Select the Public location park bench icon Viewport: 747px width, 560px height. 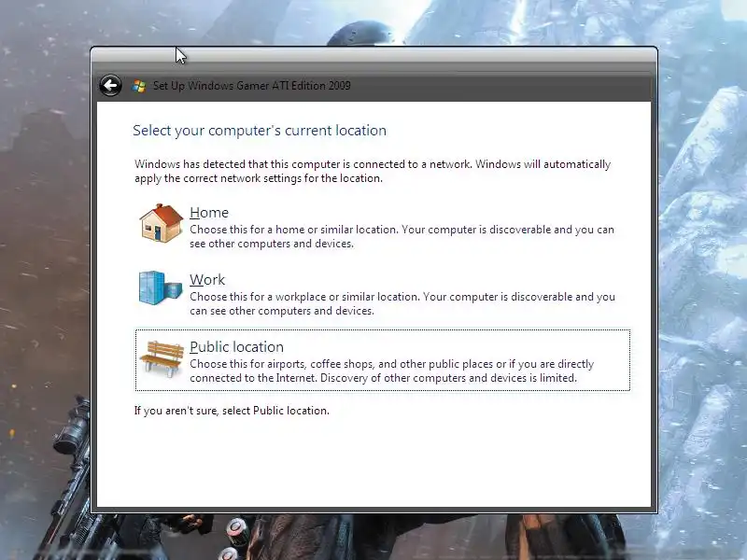pos(162,358)
